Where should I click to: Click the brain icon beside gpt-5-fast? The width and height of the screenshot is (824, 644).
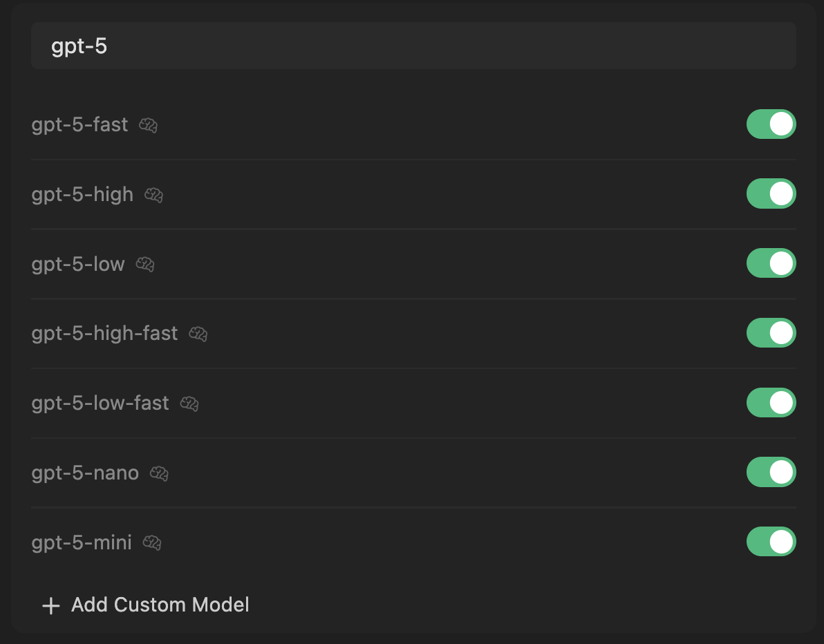(x=149, y=125)
